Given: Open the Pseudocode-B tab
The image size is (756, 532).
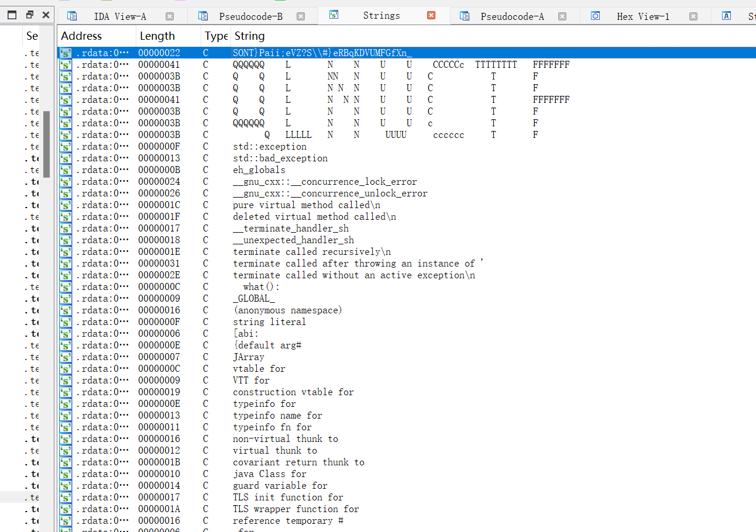Looking at the screenshot, I should (250, 16).
